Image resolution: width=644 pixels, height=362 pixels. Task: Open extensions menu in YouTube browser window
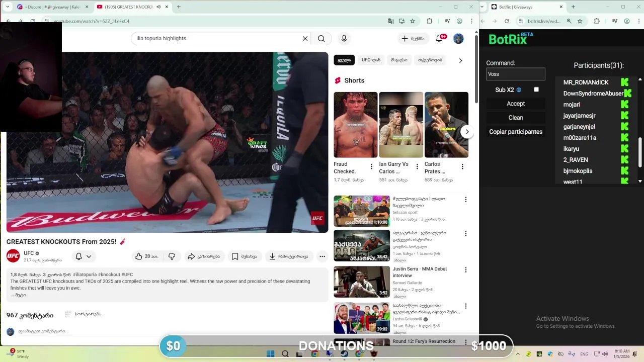coord(429,21)
